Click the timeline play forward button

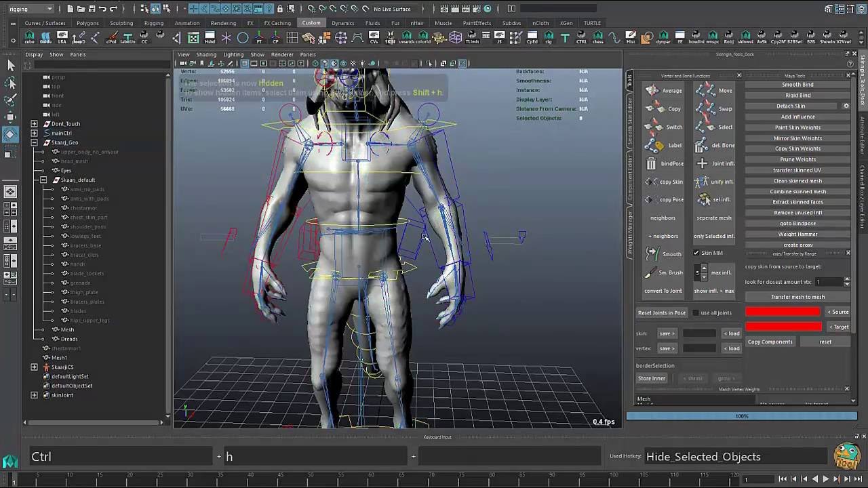(825, 479)
